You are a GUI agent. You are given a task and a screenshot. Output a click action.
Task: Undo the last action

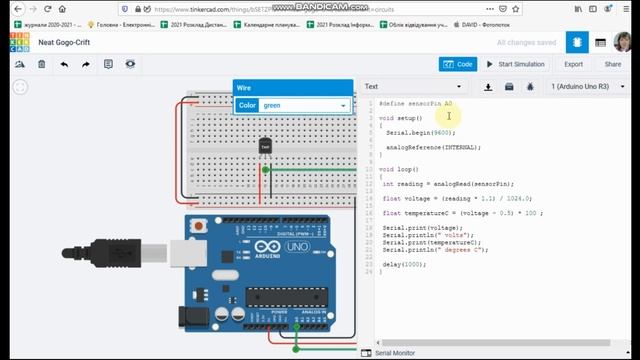pos(64,64)
